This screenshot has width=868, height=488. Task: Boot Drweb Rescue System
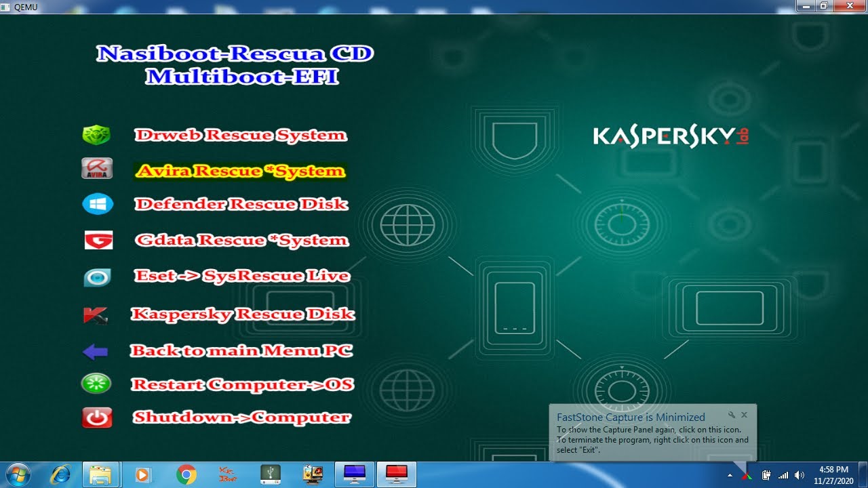tap(241, 135)
